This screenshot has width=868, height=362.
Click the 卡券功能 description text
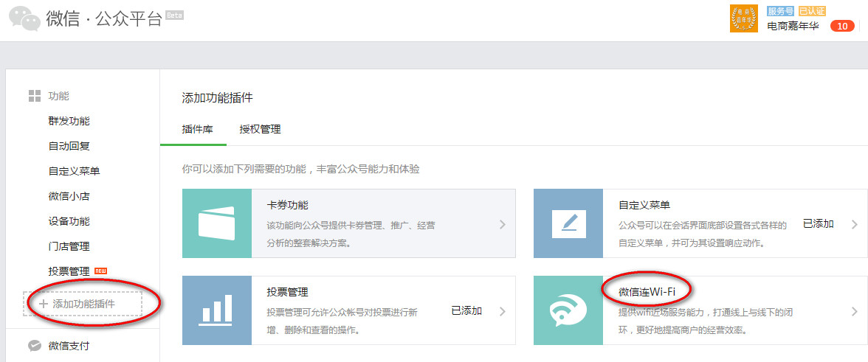(351, 234)
